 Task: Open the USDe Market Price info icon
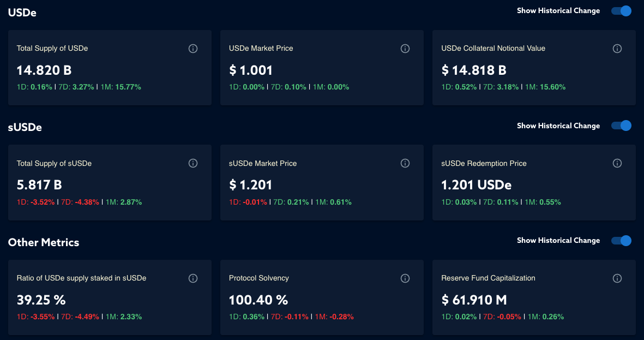pos(405,49)
